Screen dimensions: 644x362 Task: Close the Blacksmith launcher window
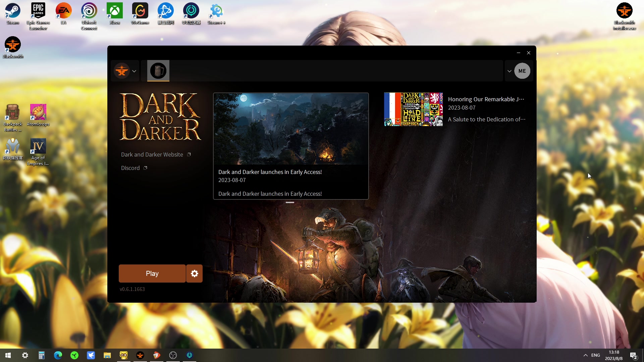pyautogui.click(x=529, y=53)
